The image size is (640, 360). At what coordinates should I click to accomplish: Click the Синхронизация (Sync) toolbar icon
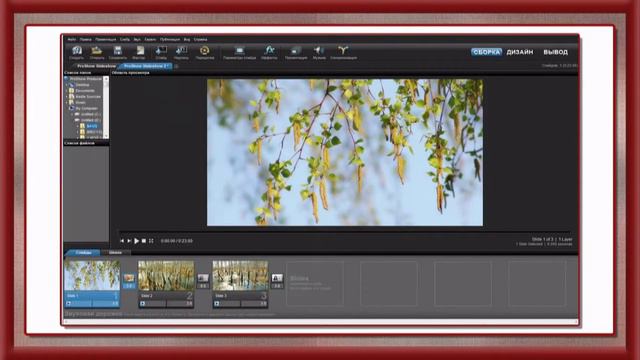pyautogui.click(x=343, y=51)
